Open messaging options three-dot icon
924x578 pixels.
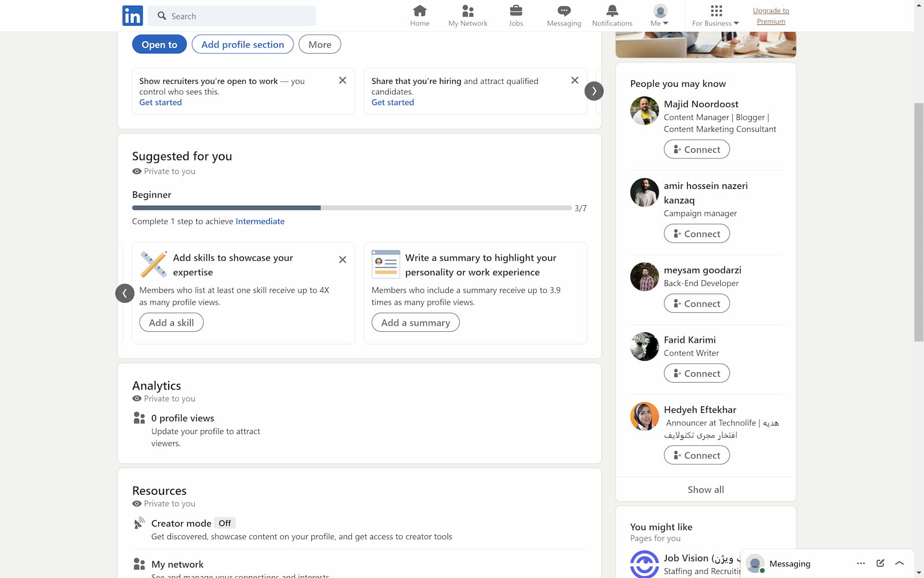(x=860, y=563)
